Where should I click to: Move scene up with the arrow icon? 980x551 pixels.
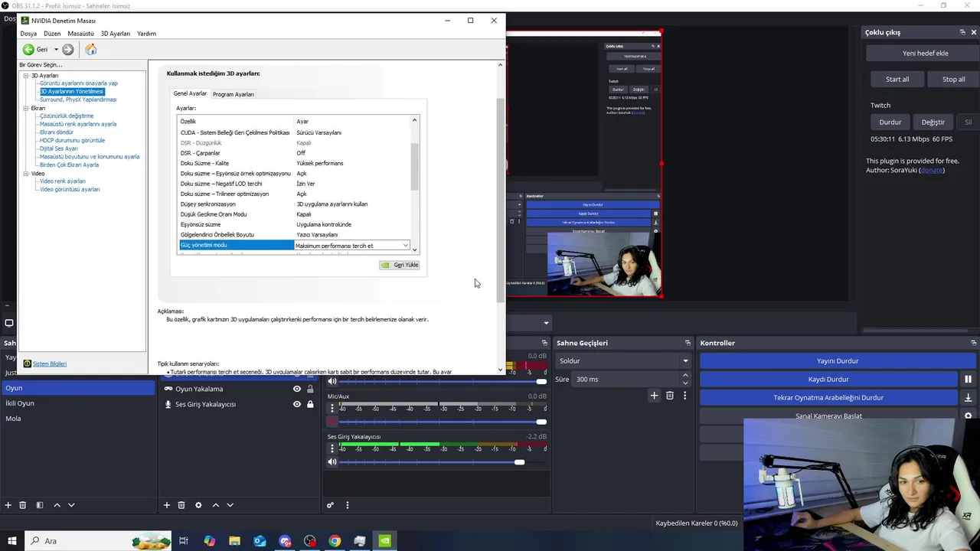[57, 505]
